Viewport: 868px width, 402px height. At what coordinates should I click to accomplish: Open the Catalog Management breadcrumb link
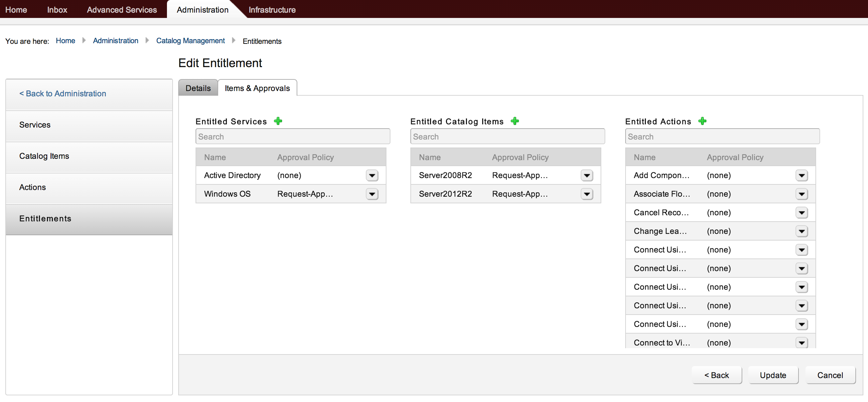[x=190, y=41]
